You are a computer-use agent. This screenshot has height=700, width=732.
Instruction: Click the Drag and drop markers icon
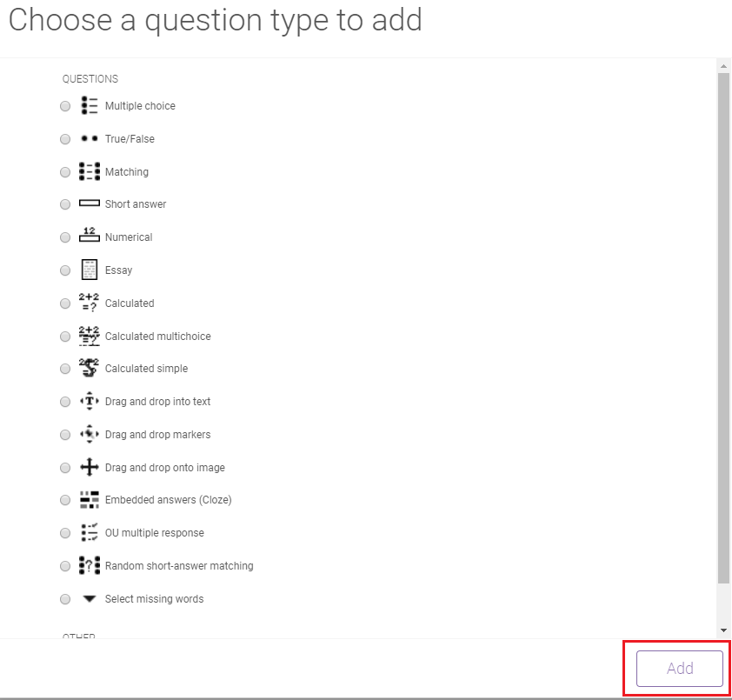89,434
